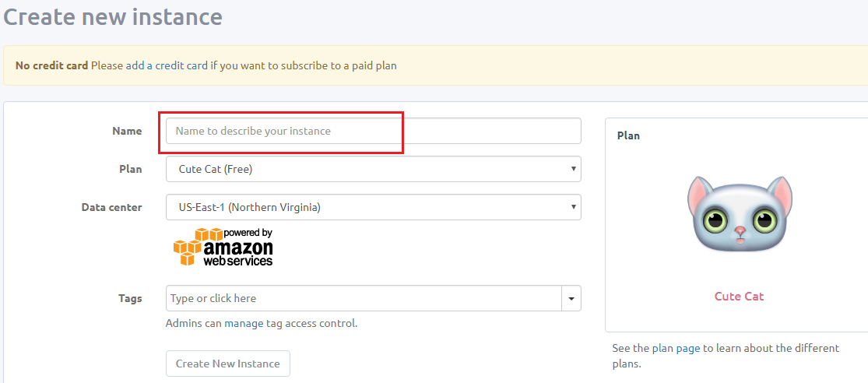
Task: Focus the Tags box saying Type or click here
Action: point(364,298)
